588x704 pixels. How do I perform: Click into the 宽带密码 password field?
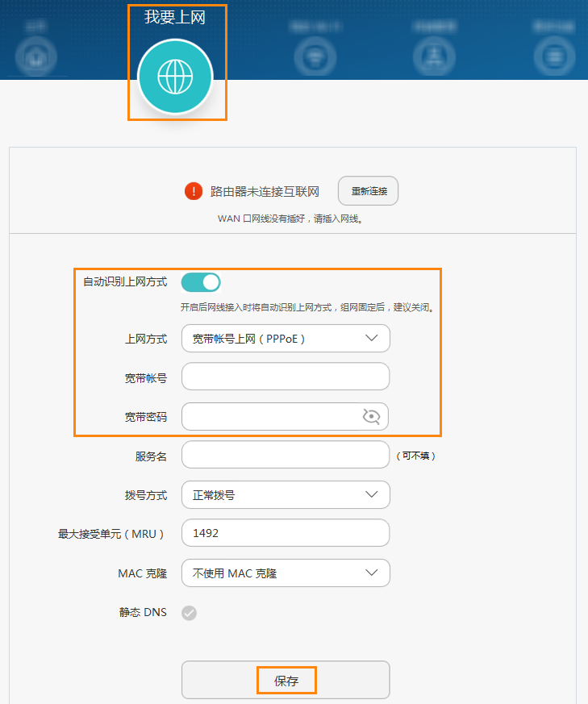[270, 417]
